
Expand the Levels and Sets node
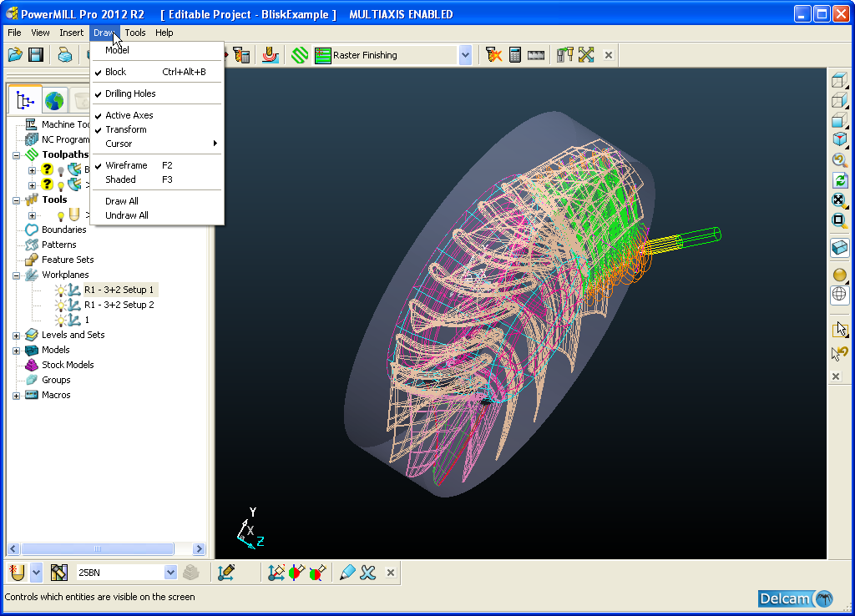point(17,336)
